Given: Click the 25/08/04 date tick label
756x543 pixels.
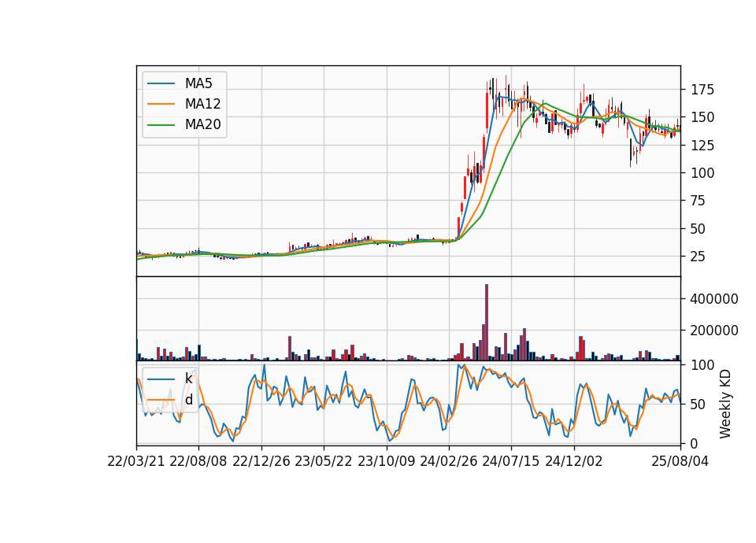Looking at the screenshot, I should point(680,461).
